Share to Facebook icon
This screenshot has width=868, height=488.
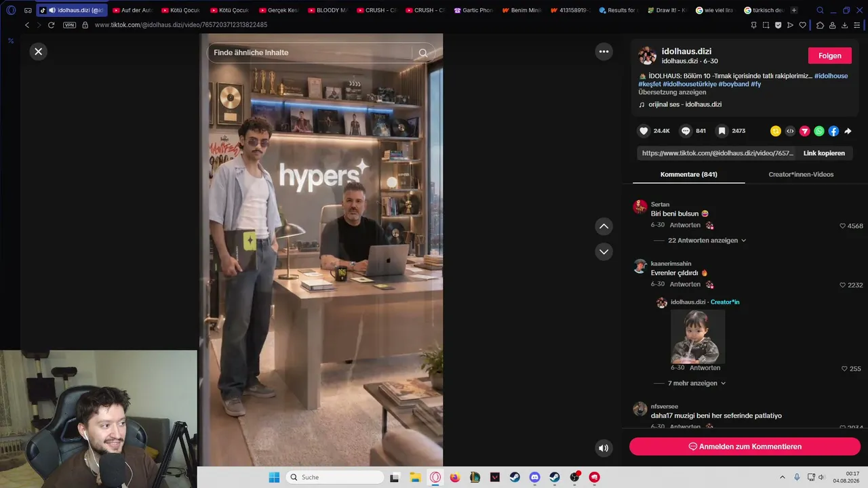click(833, 131)
